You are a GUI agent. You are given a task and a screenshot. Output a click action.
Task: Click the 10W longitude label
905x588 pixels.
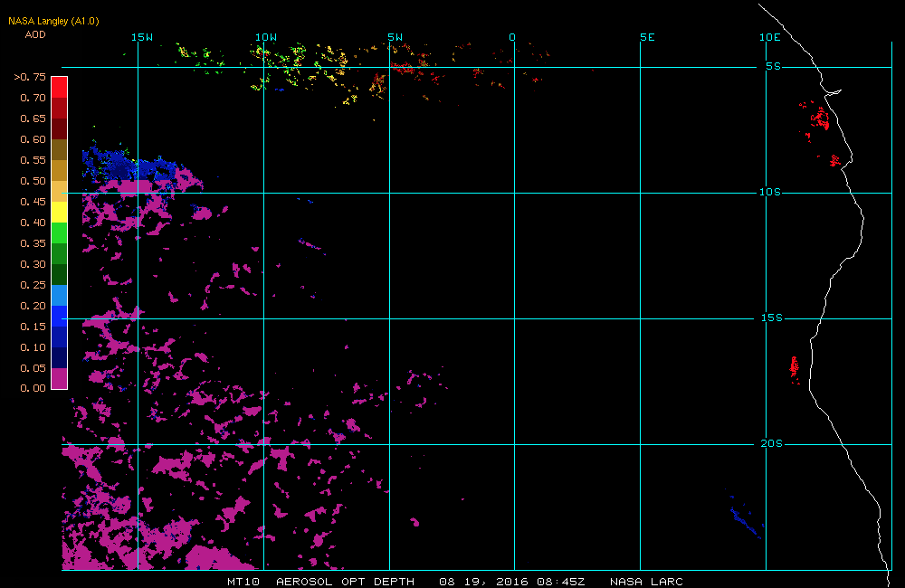click(265, 37)
